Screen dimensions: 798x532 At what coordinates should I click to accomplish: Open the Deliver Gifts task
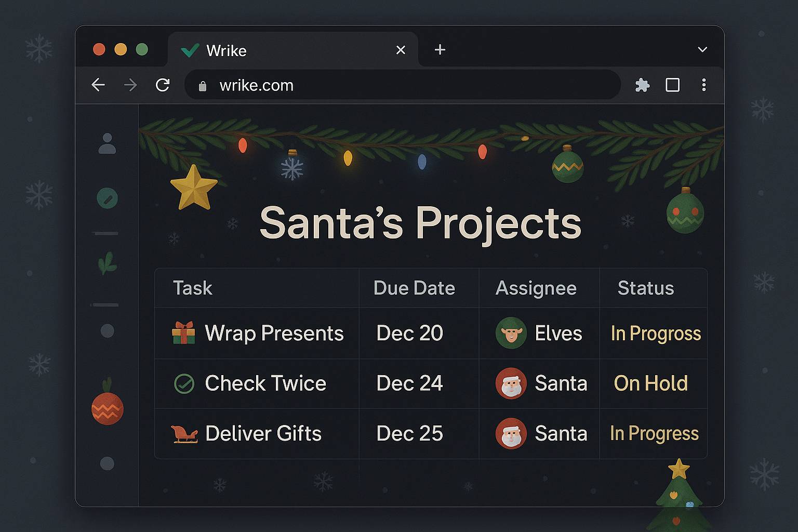(263, 433)
